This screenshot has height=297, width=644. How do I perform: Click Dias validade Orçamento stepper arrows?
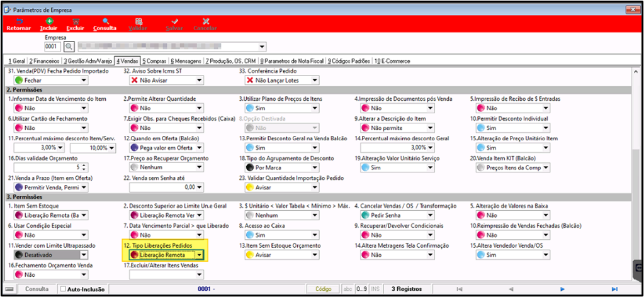pos(84,167)
